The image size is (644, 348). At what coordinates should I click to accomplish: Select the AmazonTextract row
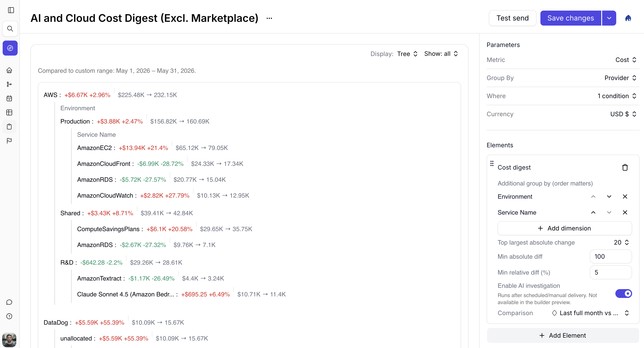[x=151, y=279]
